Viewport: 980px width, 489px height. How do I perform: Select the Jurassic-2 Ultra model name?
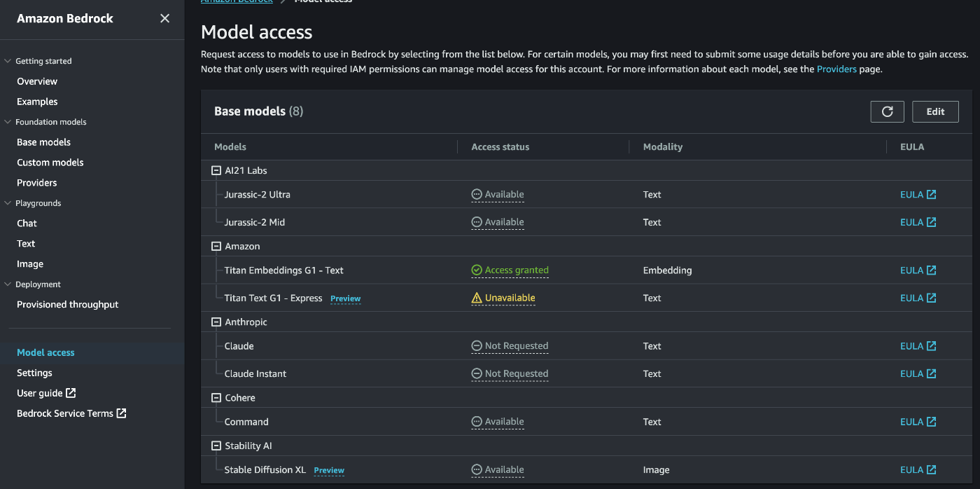click(258, 195)
